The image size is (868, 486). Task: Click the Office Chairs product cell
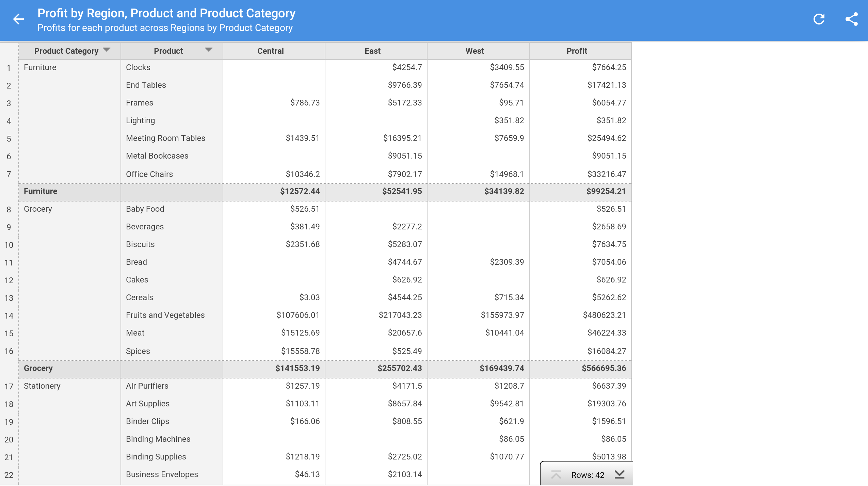point(149,174)
